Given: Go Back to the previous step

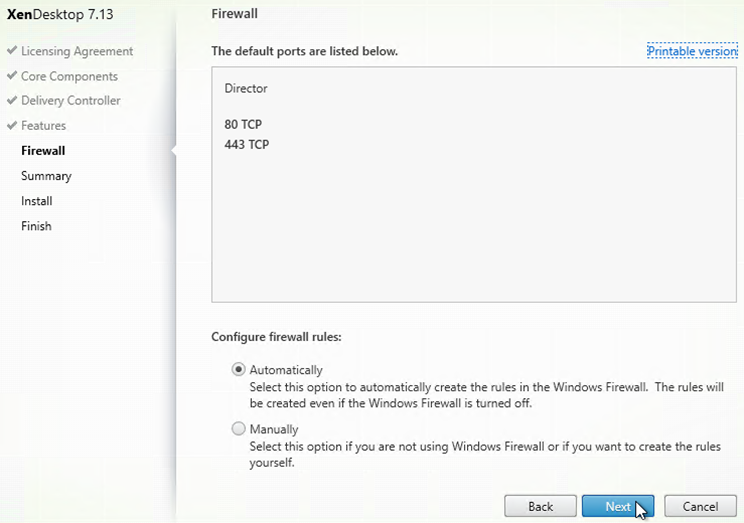Looking at the screenshot, I should (x=540, y=506).
